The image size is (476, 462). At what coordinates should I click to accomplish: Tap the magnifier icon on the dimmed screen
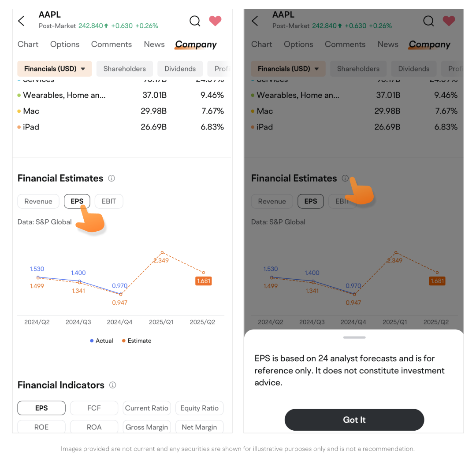428,21
